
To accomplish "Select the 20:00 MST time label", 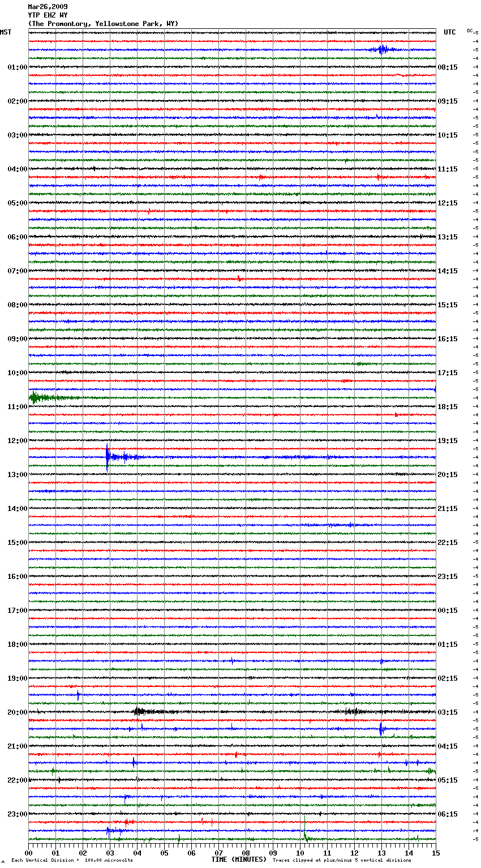I will 18,712.
